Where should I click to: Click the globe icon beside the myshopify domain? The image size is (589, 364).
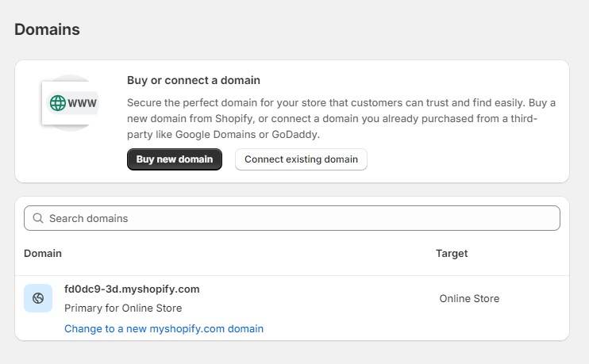pos(38,298)
